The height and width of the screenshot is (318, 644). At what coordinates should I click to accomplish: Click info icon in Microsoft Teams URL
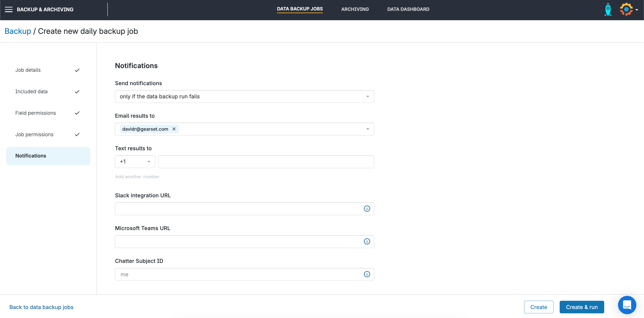[x=367, y=241]
